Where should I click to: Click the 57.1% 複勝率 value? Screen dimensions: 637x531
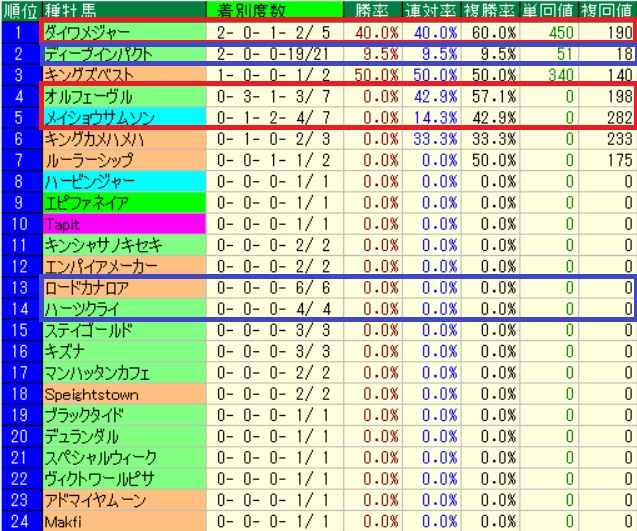(494, 97)
